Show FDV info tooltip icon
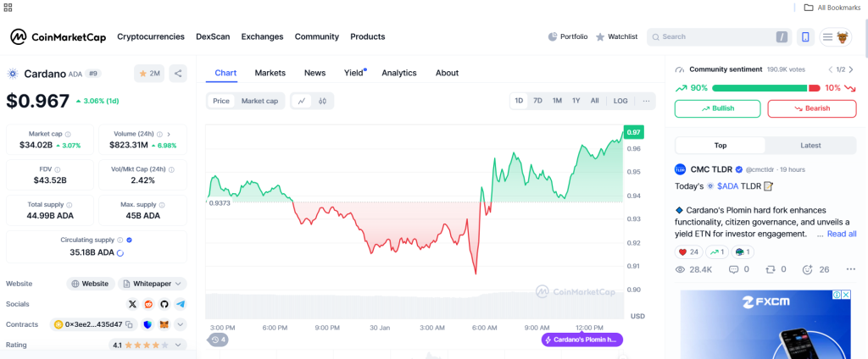 click(x=58, y=170)
